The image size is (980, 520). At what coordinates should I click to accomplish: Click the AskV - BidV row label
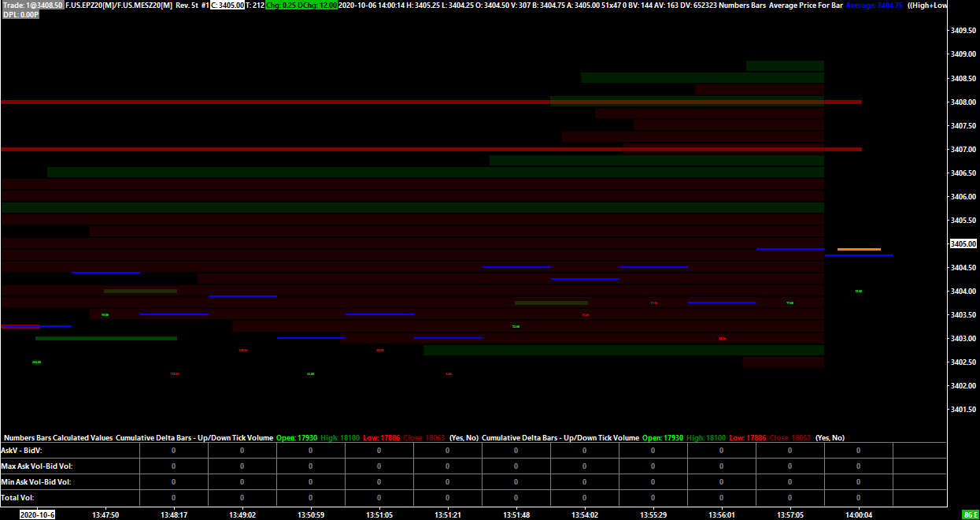click(22, 451)
